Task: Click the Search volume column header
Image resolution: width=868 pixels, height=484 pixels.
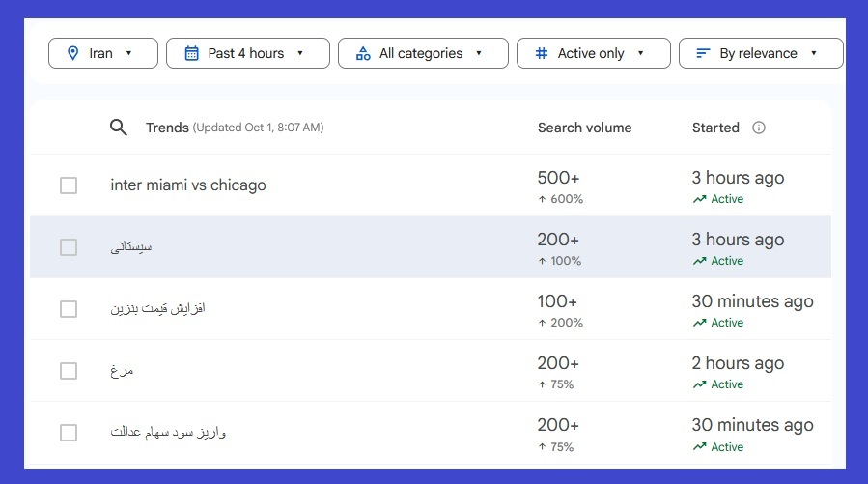Action: coord(584,128)
